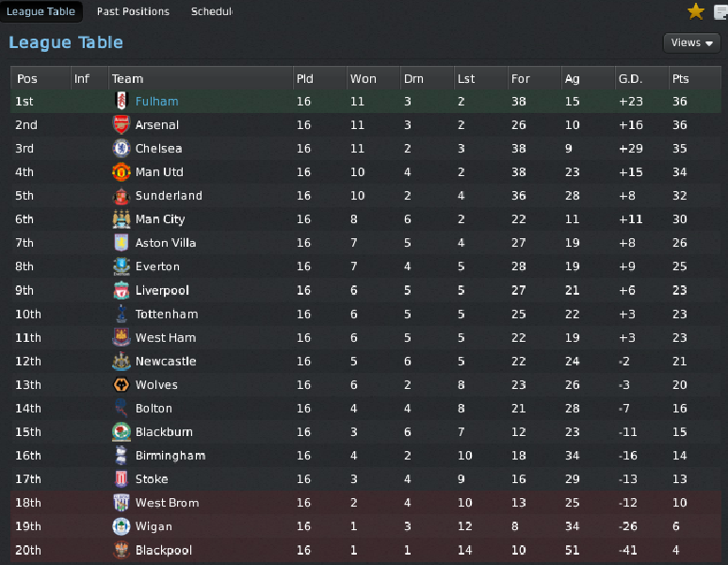Click the Newcastle club badge
This screenshot has width=728, height=565.
pos(120,361)
